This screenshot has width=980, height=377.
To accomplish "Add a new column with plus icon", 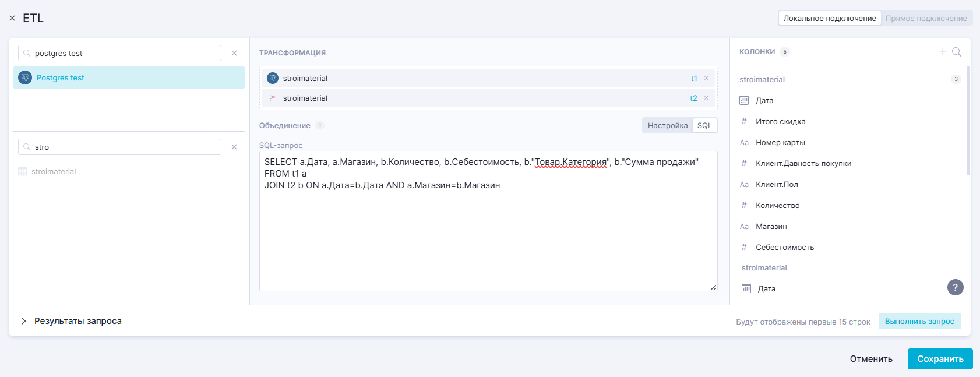I will [x=942, y=52].
